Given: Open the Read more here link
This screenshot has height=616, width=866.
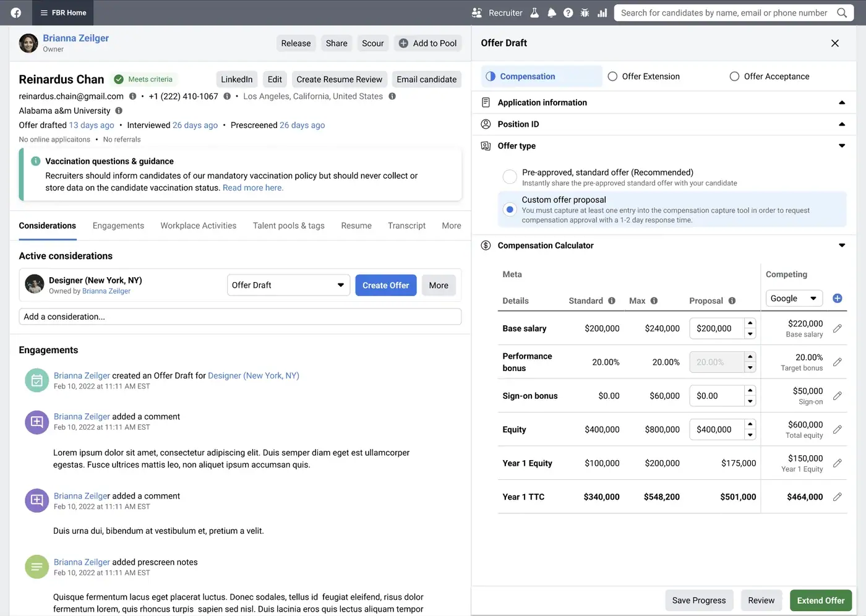Looking at the screenshot, I should (x=253, y=188).
